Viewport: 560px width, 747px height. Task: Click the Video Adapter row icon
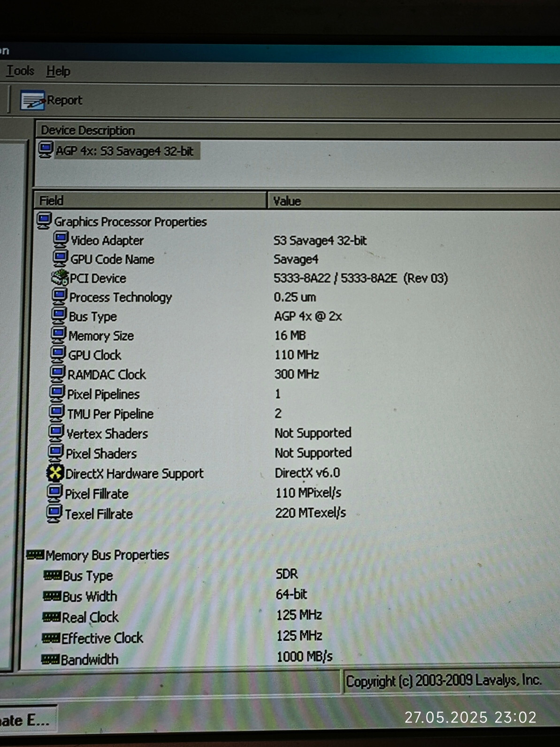pyautogui.click(x=61, y=239)
